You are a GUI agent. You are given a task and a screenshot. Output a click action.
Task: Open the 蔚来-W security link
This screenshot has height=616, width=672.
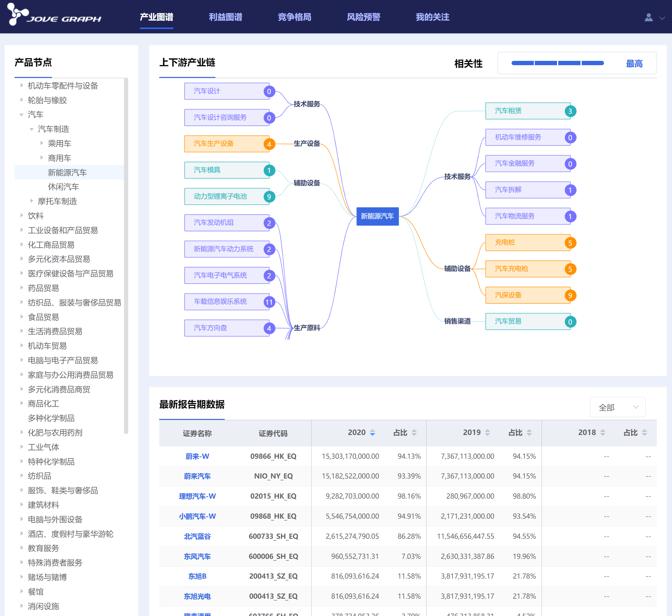coord(197,456)
